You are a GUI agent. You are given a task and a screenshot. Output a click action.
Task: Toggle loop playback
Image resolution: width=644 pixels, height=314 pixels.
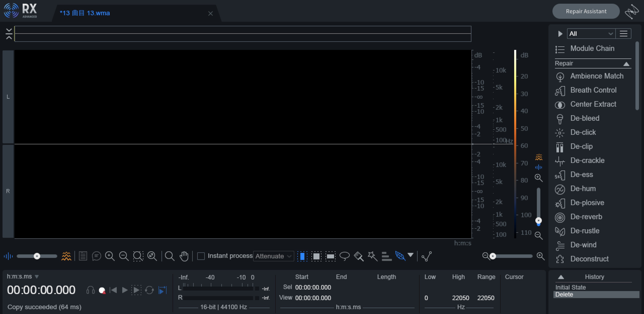coord(149,290)
